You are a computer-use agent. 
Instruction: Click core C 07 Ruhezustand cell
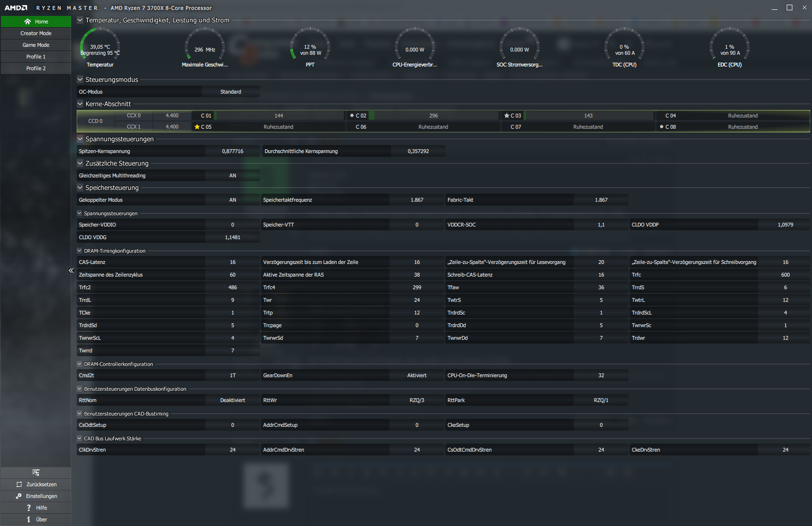point(578,127)
